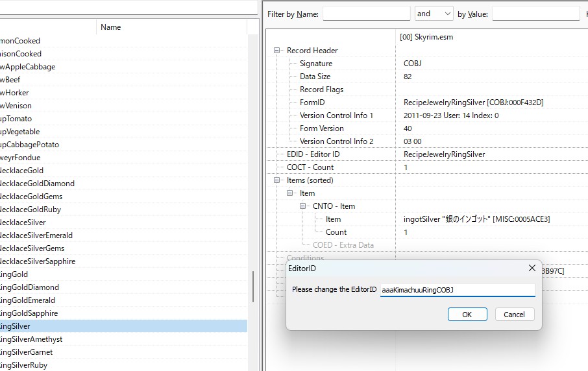
Task: Select the RingSilverAmethyst record
Action: click(x=31, y=339)
